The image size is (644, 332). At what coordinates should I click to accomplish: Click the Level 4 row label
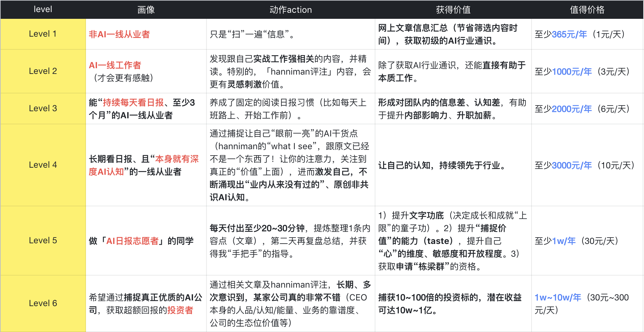click(x=43, y=165)
